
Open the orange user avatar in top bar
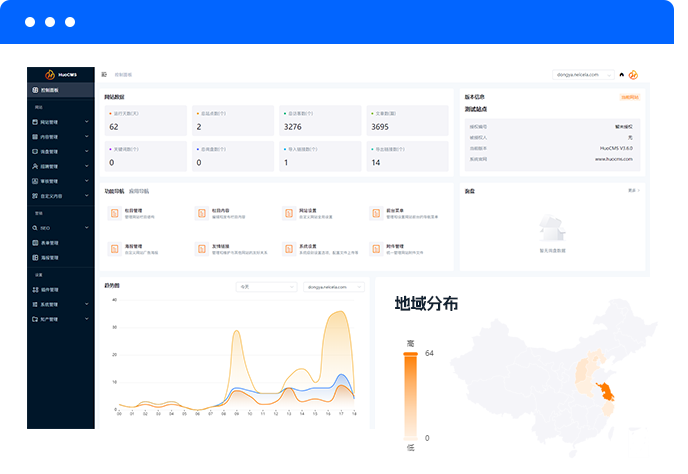[x=633, y=75]
